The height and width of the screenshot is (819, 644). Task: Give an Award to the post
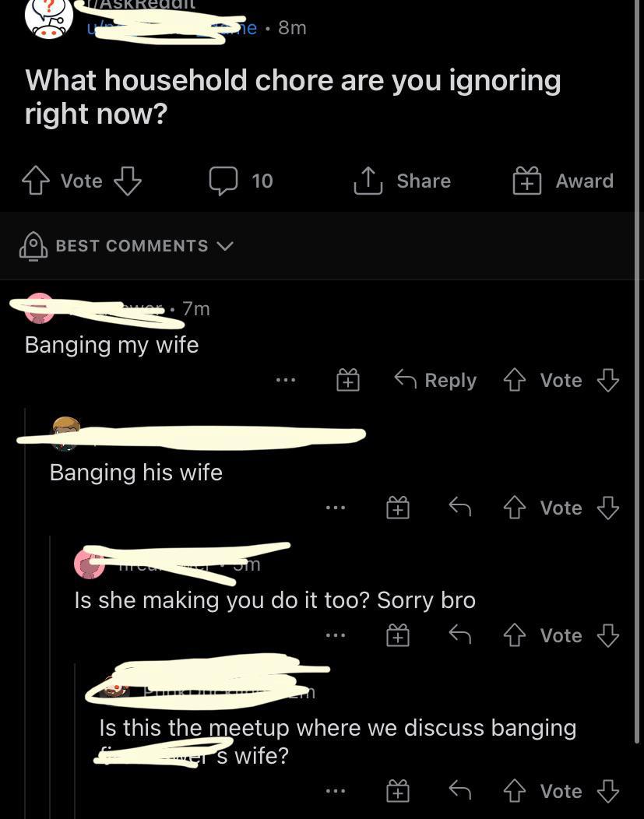tap(563, 181)
